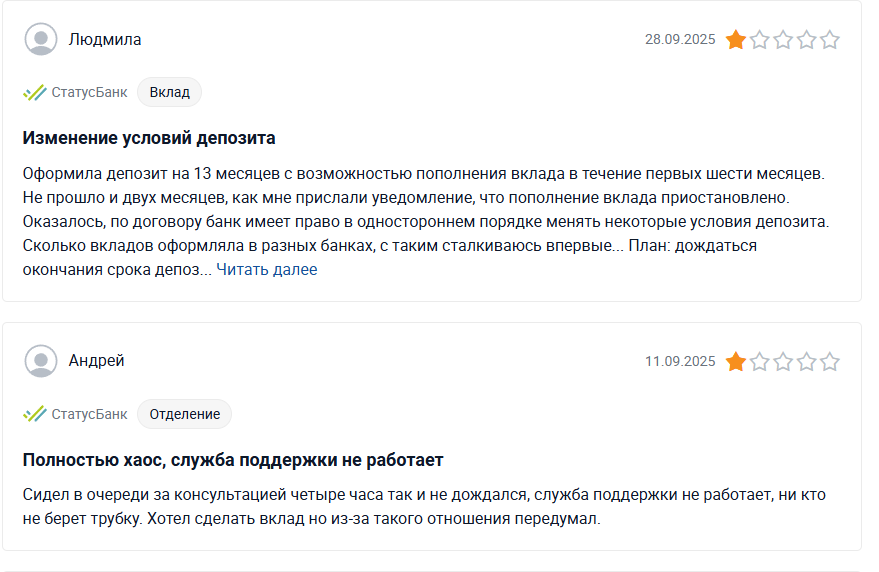The image size is (879, 572).
Task: Expand review with Читать далее
Action: coord(267,270)
